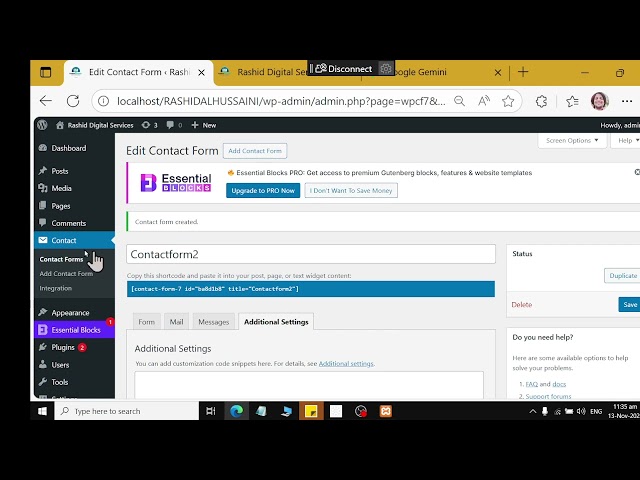Viewport: 640px width, 480px height.
Task: Open Sticky Notes from taskbar
Action: pyautogui.click(x=311, y=411)
